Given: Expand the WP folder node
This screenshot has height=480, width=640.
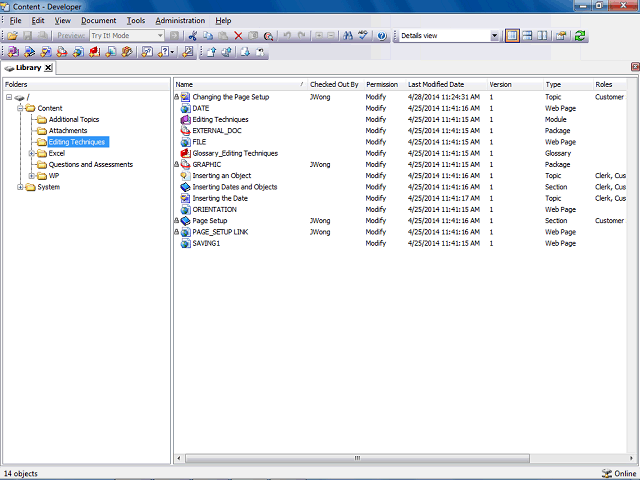Looking at the screenshot, I should click(31, 176).
